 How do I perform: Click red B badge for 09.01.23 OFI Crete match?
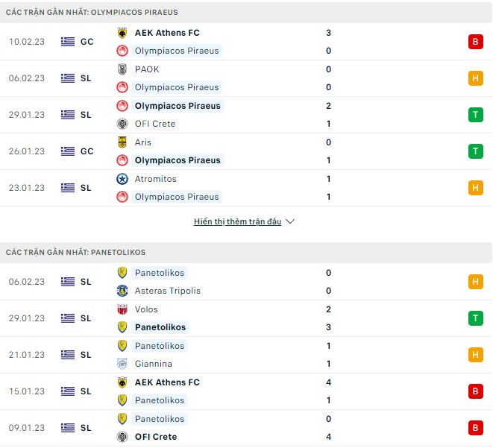[476, 428]
